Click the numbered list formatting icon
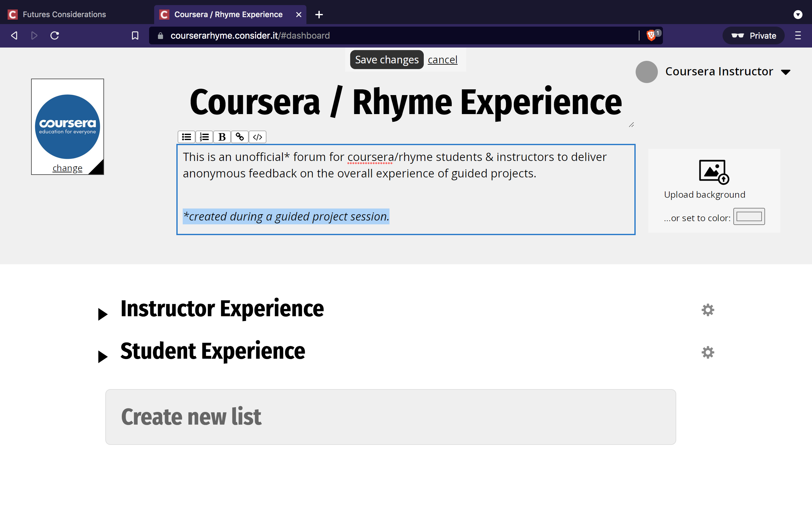This screenshot has height=507, width=812. (204, 137)
